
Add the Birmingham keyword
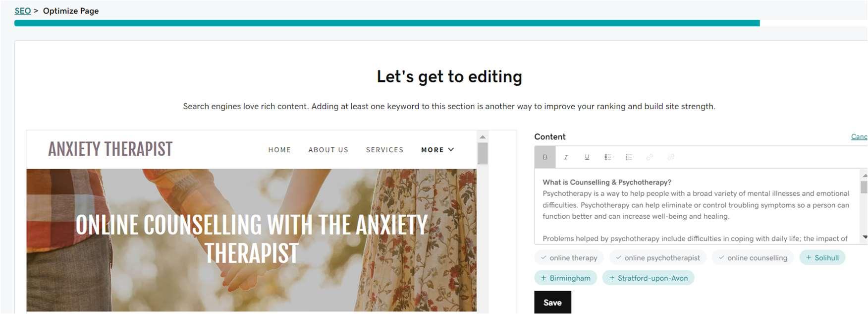(x=566, y=278)
